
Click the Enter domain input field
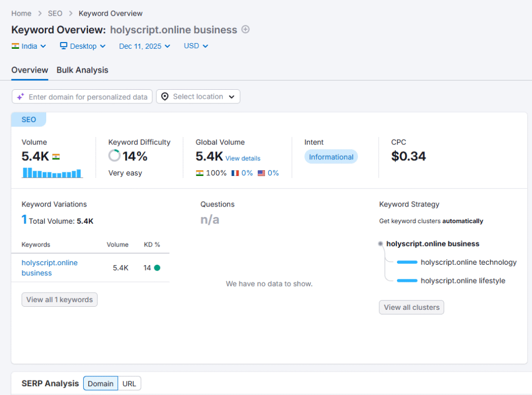[87, 97]
